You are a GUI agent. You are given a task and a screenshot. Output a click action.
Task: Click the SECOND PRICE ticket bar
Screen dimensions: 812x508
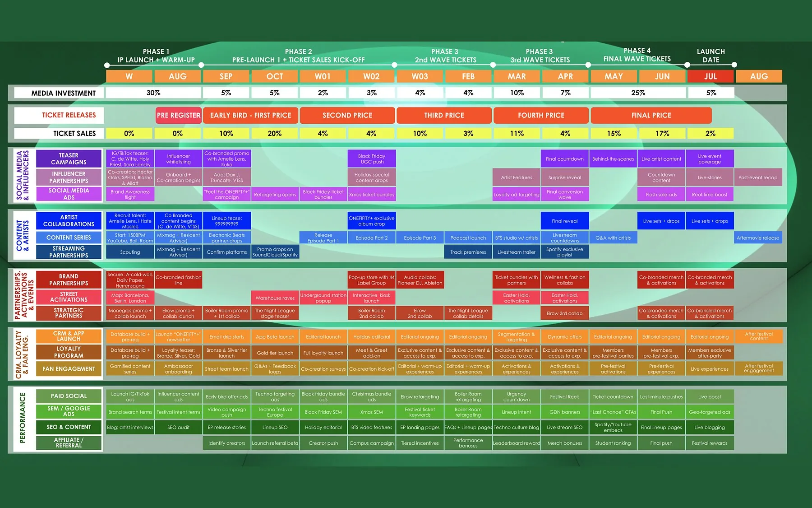tap(347, 115)
